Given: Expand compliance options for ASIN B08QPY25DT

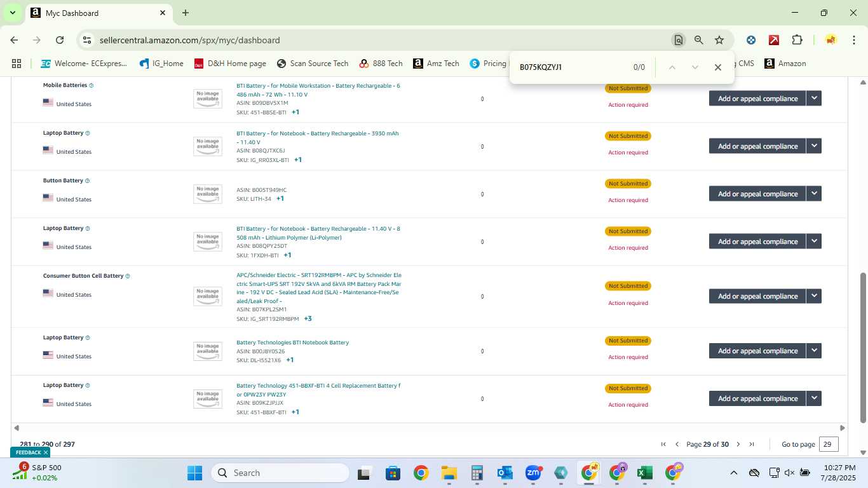Looking at the screenshot, I should 814,241.
